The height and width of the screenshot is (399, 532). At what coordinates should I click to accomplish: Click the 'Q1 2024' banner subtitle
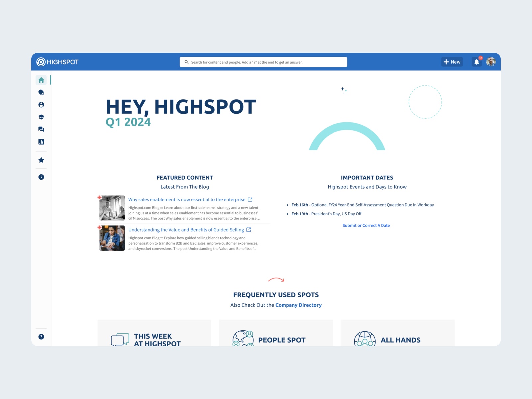(128, 122)
